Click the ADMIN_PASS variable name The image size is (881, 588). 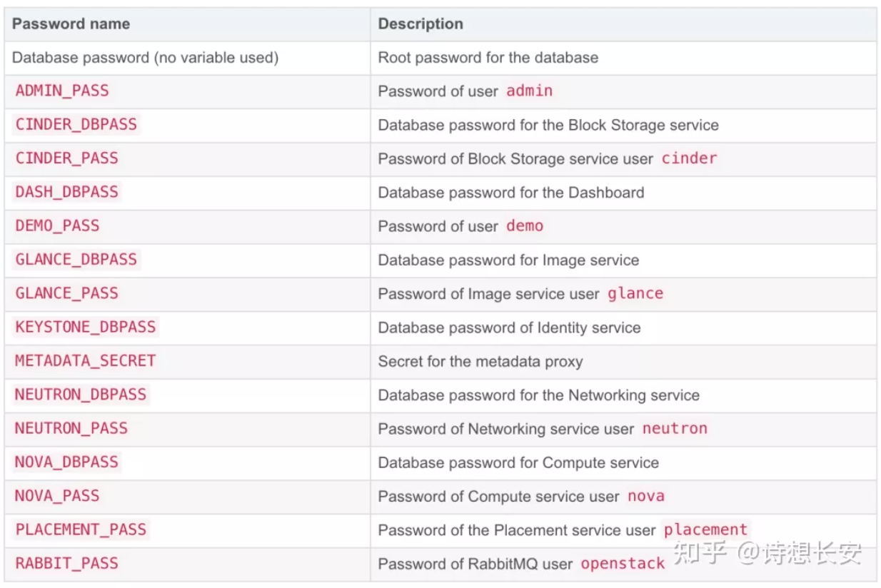coord(62,91)
